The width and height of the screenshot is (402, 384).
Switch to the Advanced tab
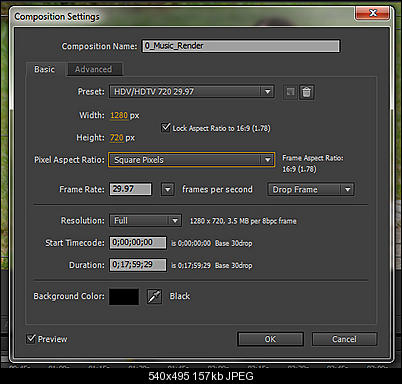tap(94, 69)
